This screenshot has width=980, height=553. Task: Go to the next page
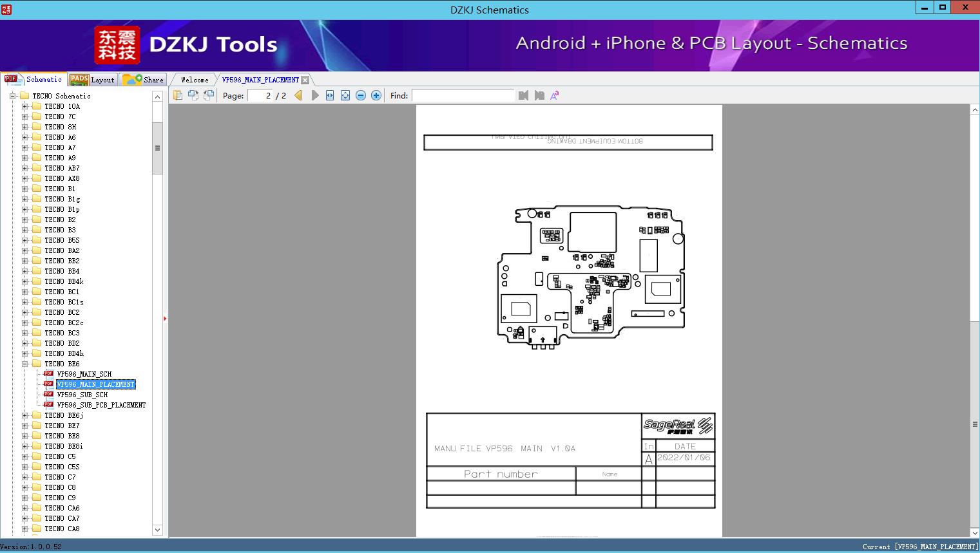[314, 95]
